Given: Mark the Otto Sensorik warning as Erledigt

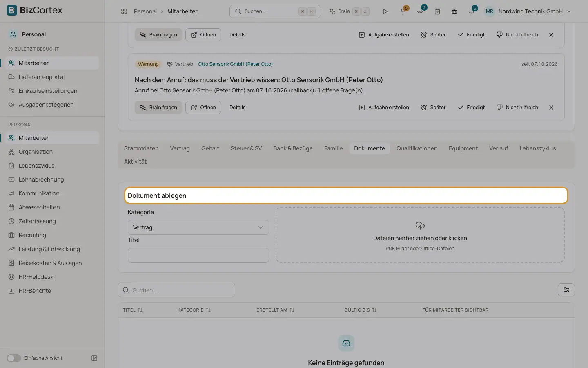Looking at the screenshot, I should click(471, 108).
